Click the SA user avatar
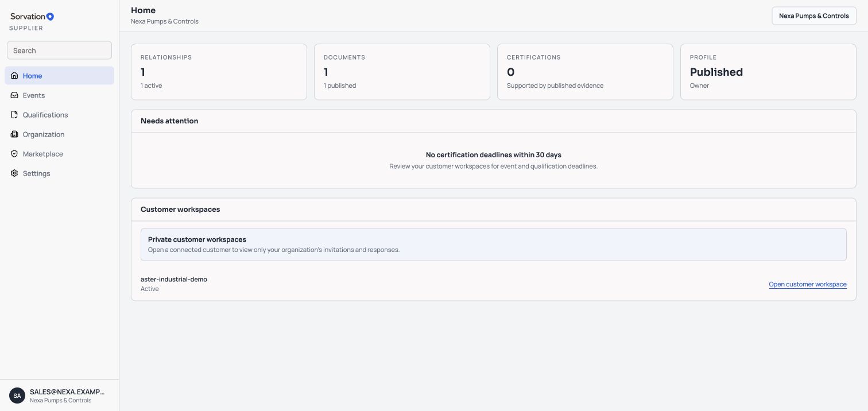Screen dimensions: 868x411 (x=17, y=396)
